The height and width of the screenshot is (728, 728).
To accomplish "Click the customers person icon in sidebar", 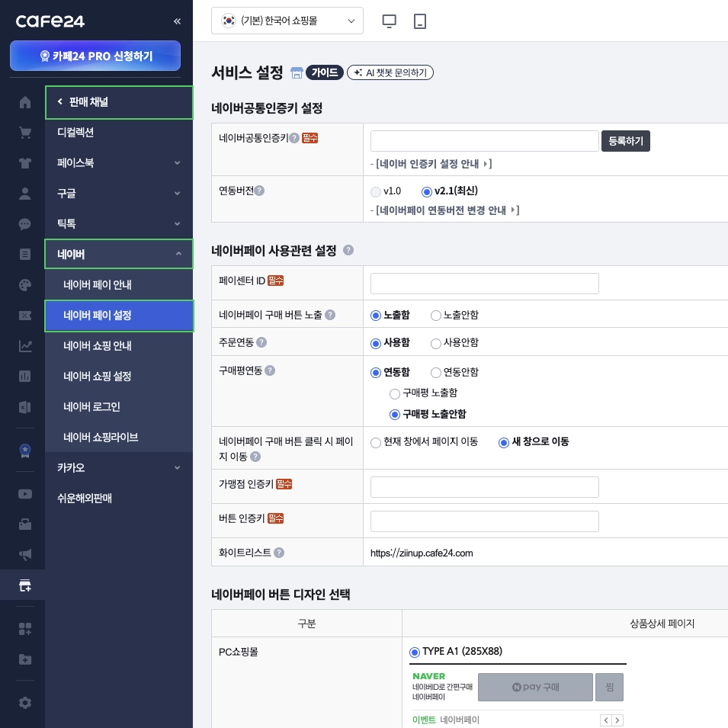I will [24, 194].
